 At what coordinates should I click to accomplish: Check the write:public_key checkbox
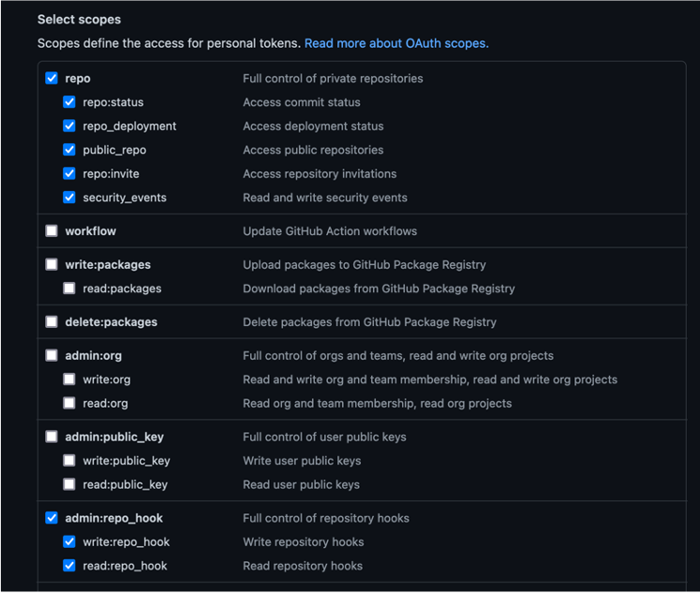69,460
